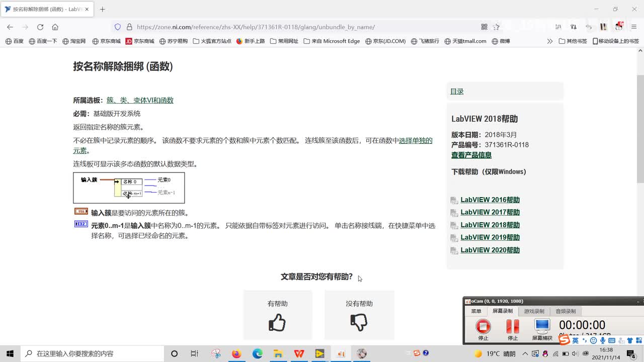Open the 19°C 晴朗 weather widget

[x=495, y=353]
